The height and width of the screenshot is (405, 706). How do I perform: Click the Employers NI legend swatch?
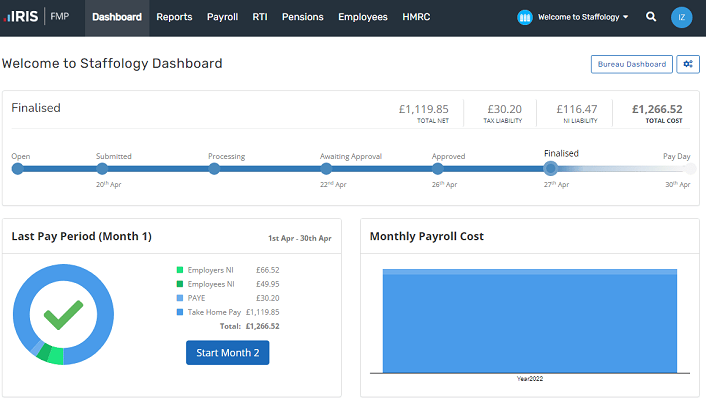tap(180, 270)
